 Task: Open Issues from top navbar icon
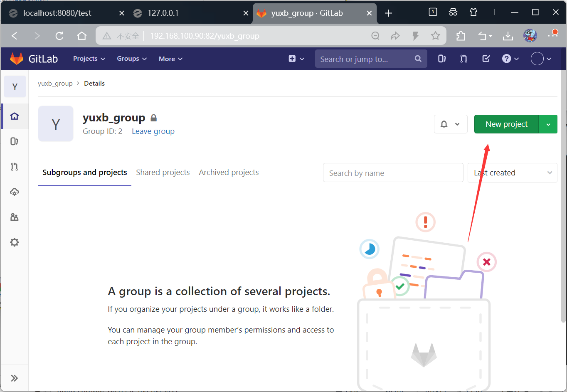coord(441,59)
